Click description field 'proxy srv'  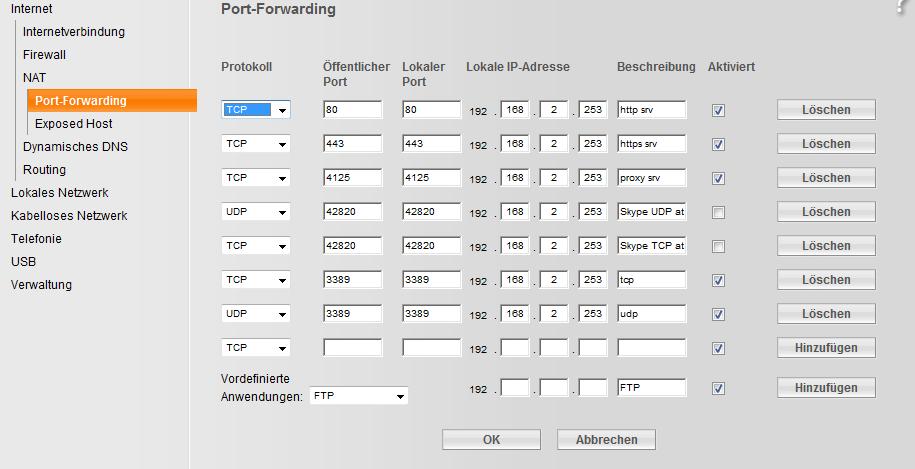pos(652,177)
